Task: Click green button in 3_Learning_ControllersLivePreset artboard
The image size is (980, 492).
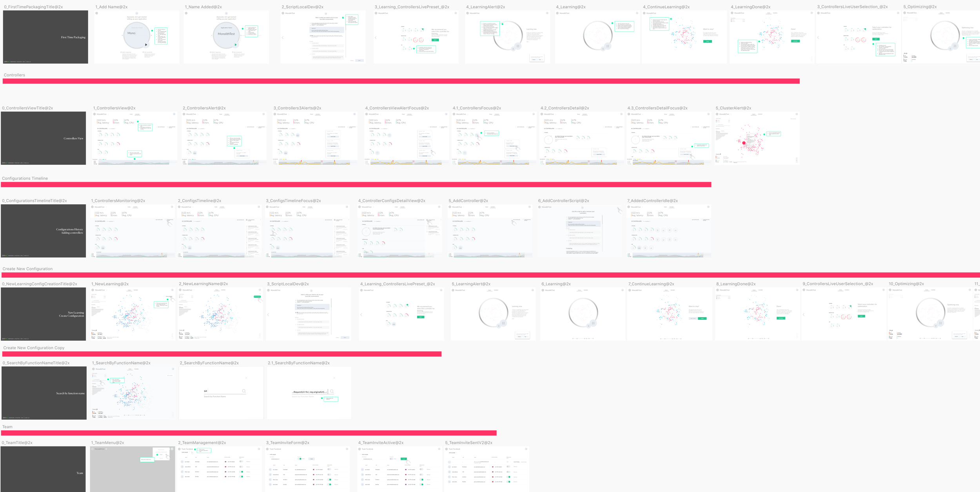Action: pyautogui.click(x=435, y=40)
